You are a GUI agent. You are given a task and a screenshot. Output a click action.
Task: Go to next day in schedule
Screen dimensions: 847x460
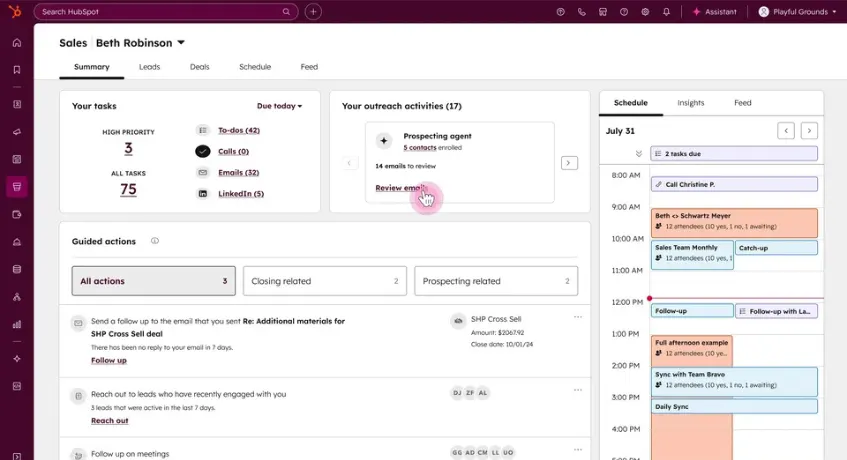coord(809,131)
